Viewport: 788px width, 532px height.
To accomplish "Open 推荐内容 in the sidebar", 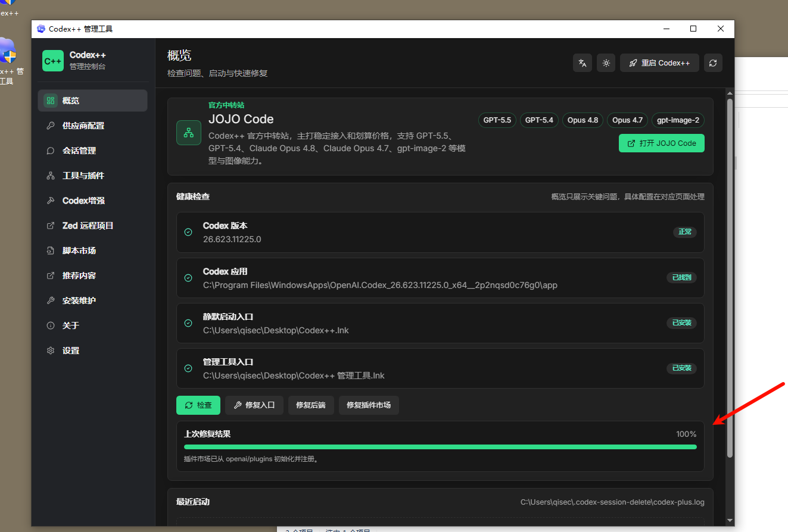I will (x=92, y=276).
